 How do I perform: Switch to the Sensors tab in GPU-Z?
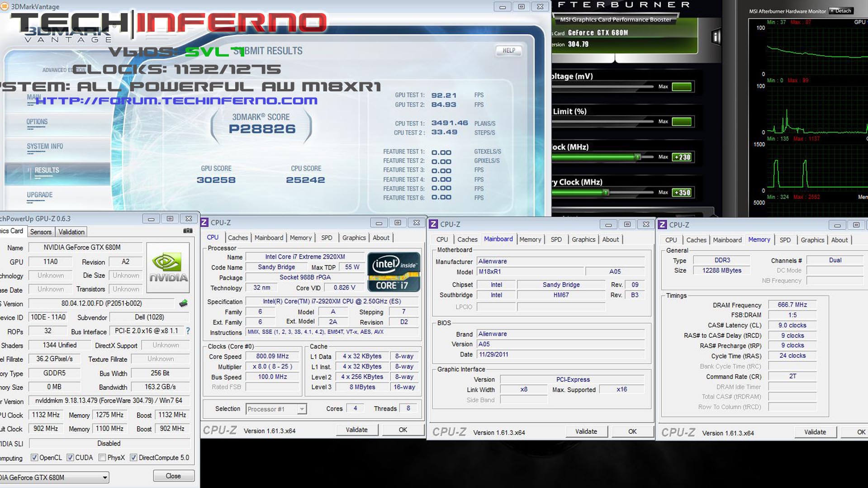click(41, 232)
